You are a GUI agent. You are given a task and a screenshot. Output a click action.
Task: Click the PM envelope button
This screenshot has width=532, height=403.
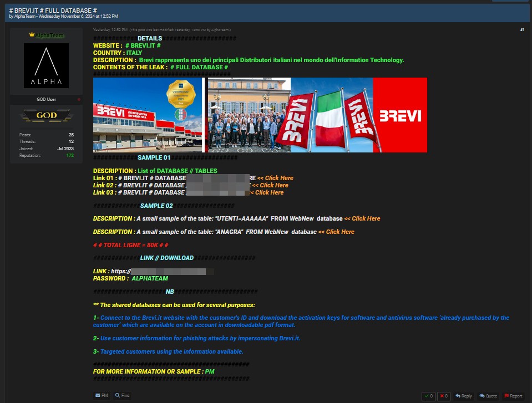[102, 396]
